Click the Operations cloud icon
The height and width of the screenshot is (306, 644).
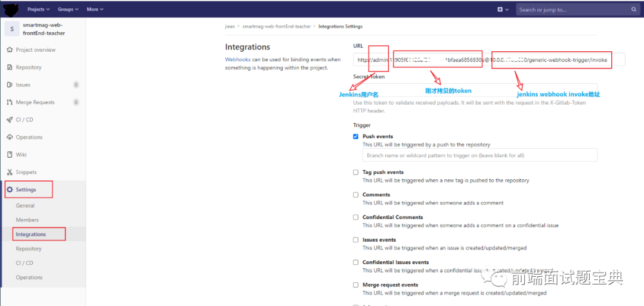pos(10,138)
